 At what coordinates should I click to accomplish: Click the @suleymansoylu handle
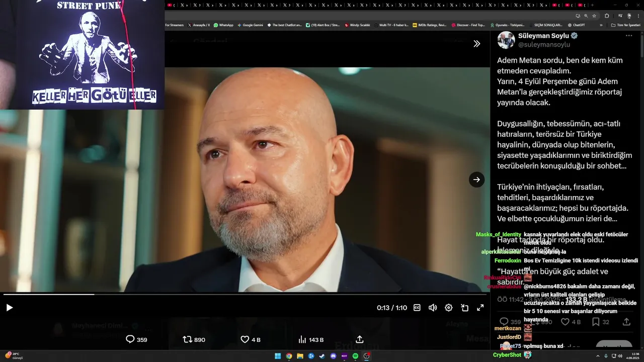tap(544, 44)
